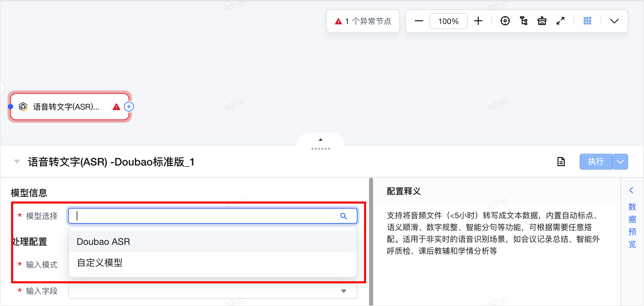Click the blue input port on ASR node
Viewport: 644px width, 306px height.
click(11, 107)
